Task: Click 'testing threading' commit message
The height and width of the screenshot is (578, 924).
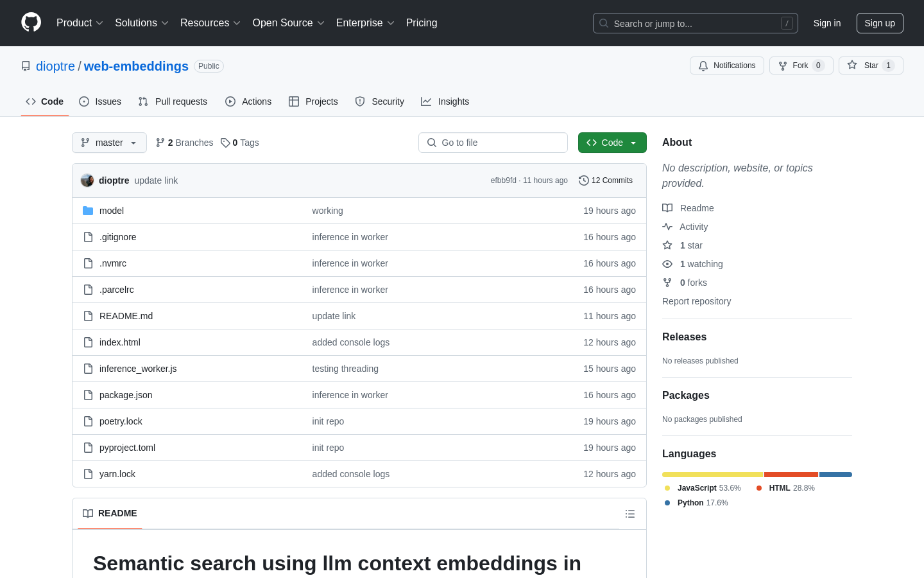Action: tap(345, 369)
